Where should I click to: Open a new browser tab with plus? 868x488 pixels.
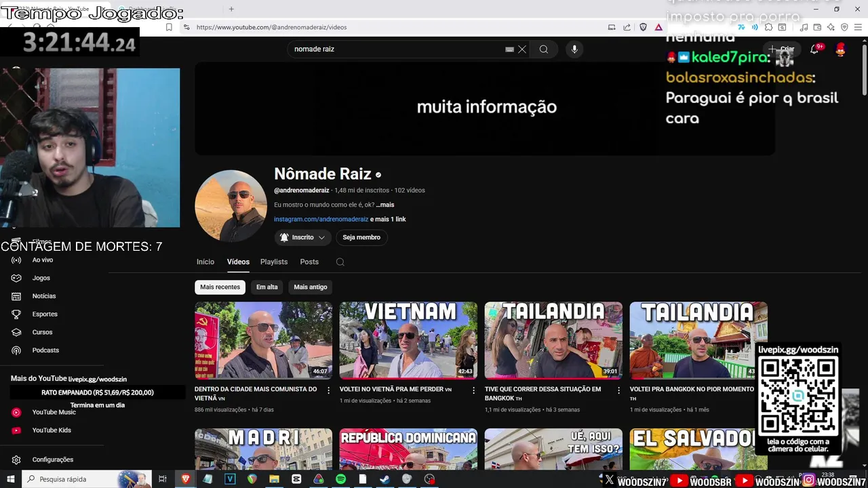[231, 9]
